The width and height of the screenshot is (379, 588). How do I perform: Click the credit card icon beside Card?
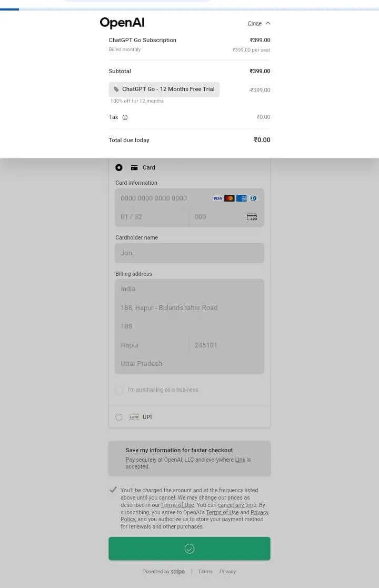(134, 167)
